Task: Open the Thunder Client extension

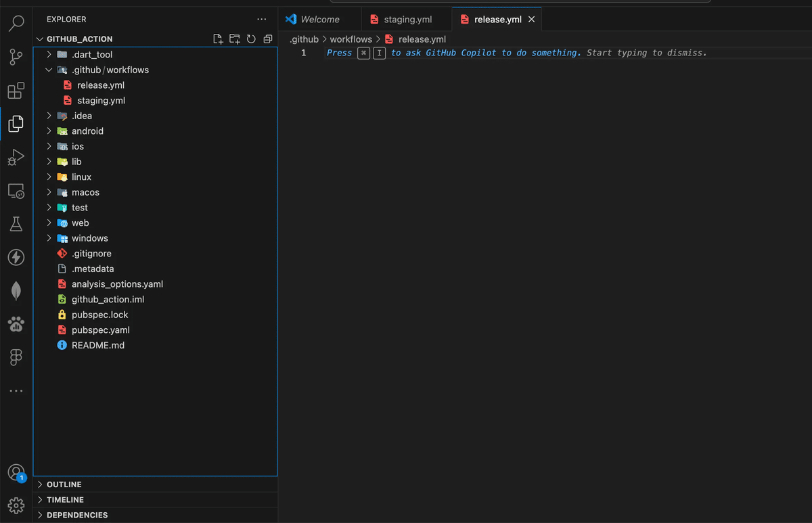Action: tap(16, 257)
